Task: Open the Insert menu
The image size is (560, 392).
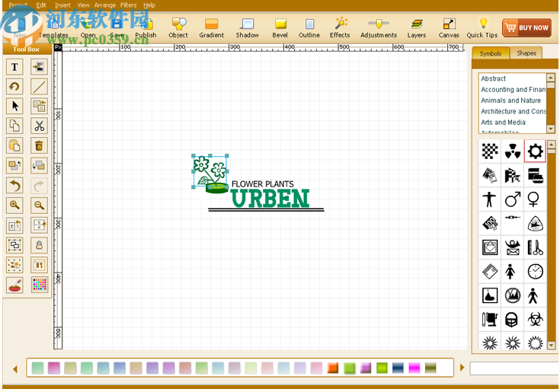Action: 62,5
